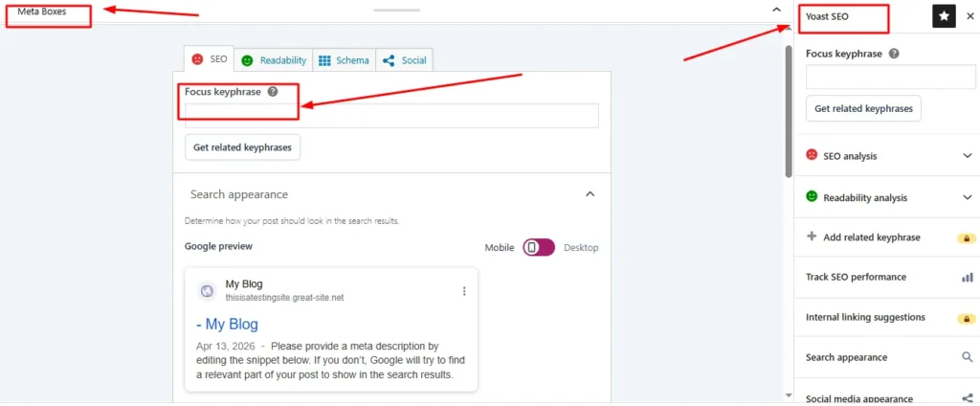Image resolution: width=980 pixels, height=406 pixels.
Task: Click the scrollbar down arrow
Action: pos(789,395)
